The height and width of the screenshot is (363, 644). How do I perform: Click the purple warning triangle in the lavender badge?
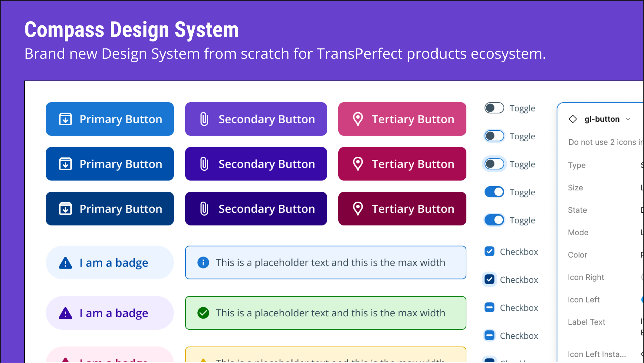tap(65, 313)
